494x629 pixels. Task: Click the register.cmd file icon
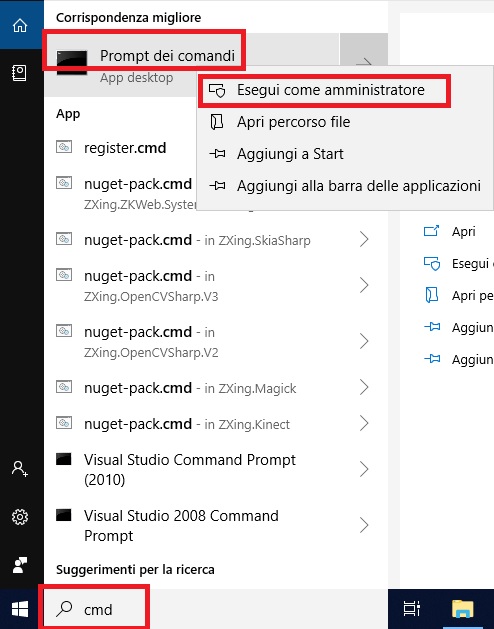(x=64, y=147)
